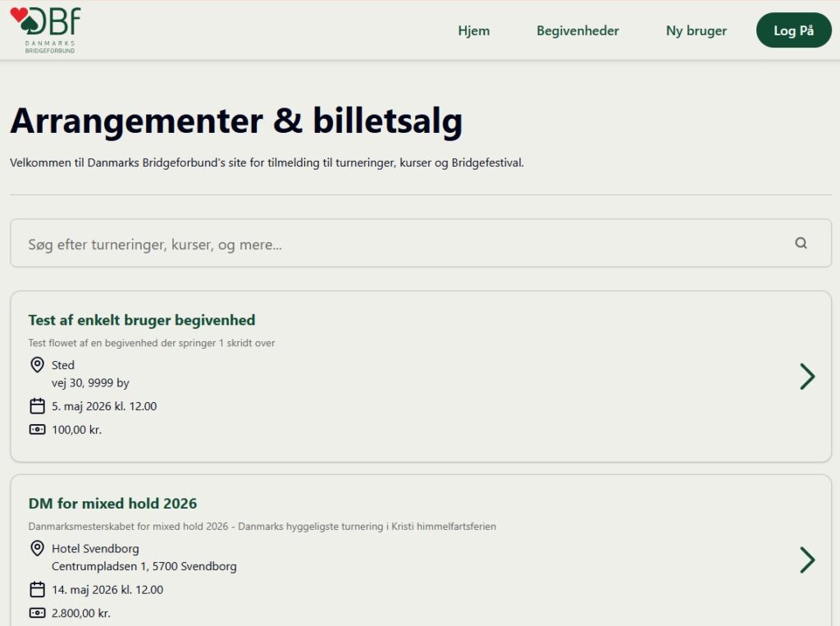The image size is (840, 626).
Task: Click location pin icon for Hotel Svendborg
Action: pos(37,549)
